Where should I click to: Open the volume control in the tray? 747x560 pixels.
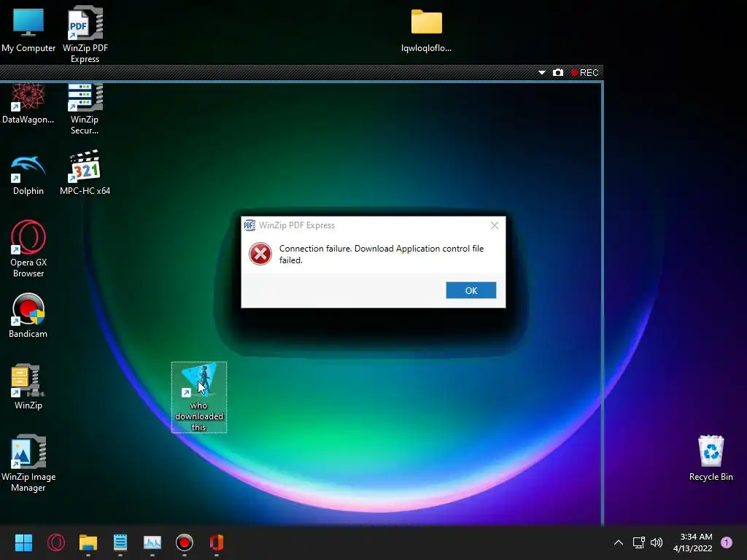657,542
